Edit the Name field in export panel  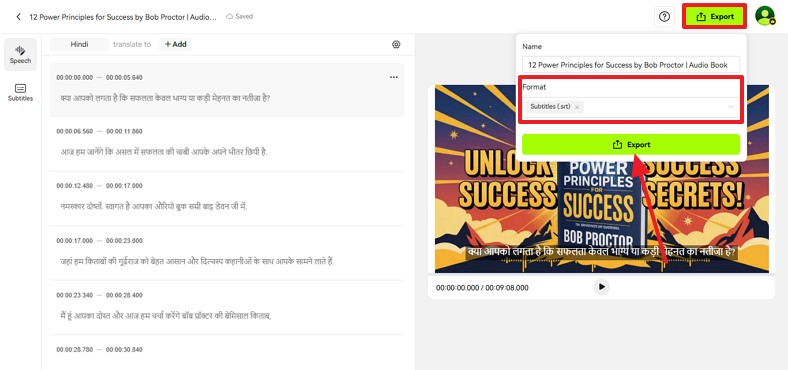tap(631, 65)
